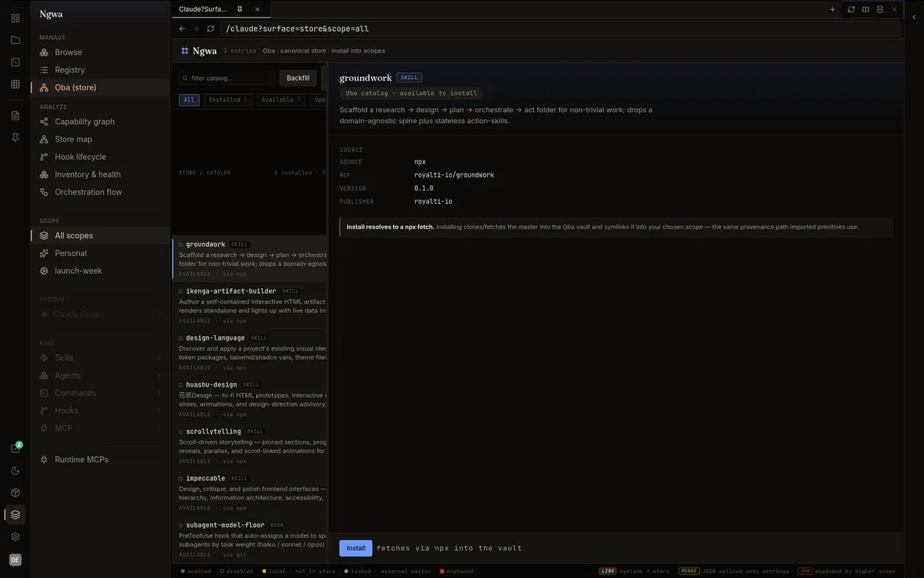Open Hook lifecycle
This screenshot has height=578, width=924.
coord(100,157)
